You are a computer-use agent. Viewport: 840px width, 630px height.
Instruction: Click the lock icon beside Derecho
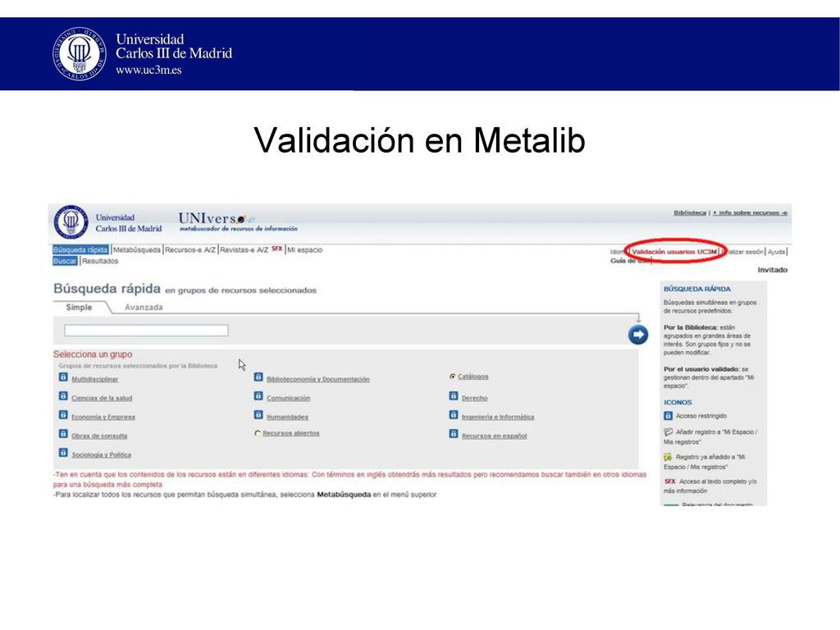coord(453,396)
